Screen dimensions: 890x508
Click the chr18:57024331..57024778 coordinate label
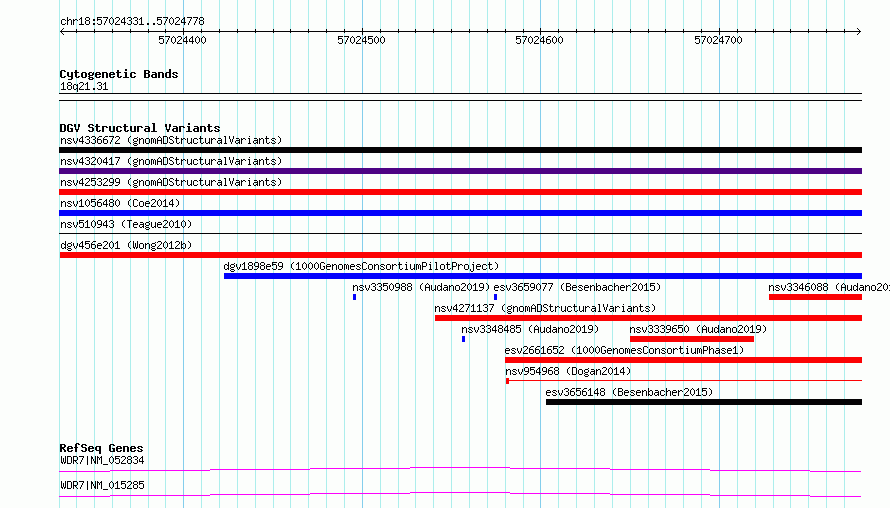(132, 22)
